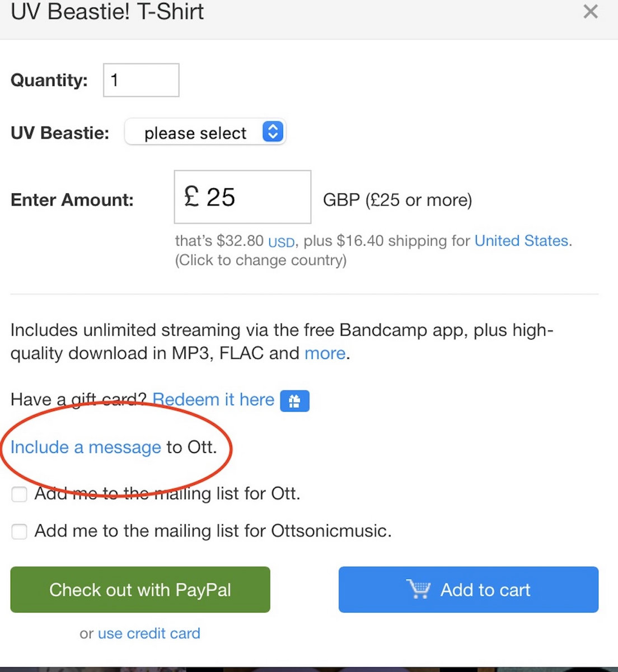Click the Quantity input field
The image size is (618, 672).
pos(141,80)
